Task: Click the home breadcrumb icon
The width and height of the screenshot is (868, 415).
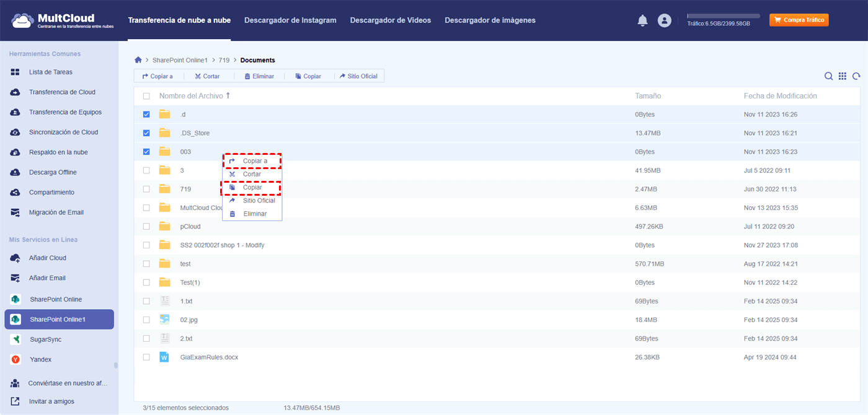Action: 138,60
